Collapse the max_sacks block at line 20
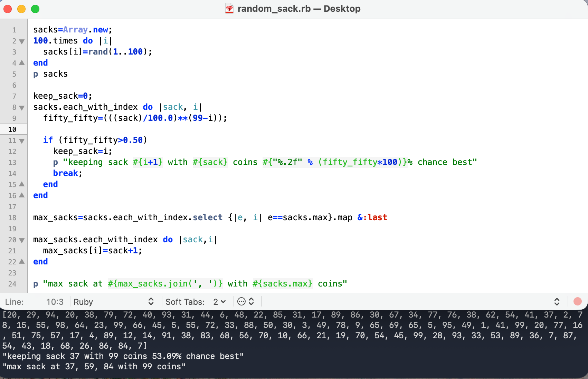Image resolution: width=588 pixels, height=379 pixels. click(x=22, y=240)
